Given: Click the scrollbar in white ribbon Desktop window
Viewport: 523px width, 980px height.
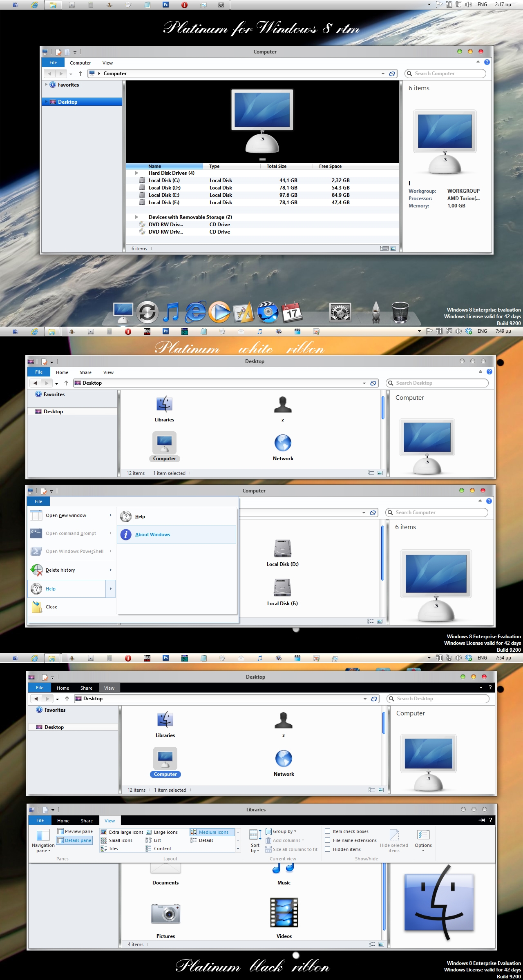Looking at the screenshot, I should 383,408.
